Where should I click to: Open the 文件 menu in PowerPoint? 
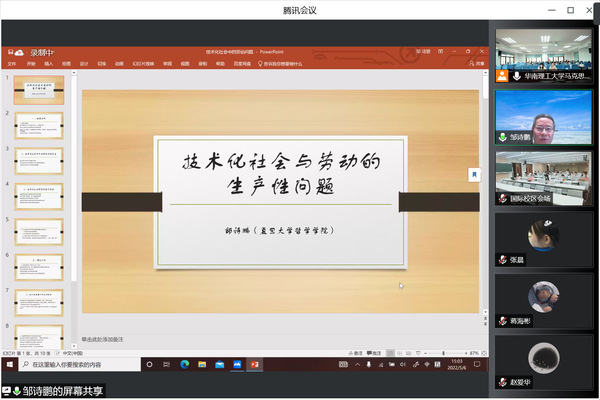[13, 62]
